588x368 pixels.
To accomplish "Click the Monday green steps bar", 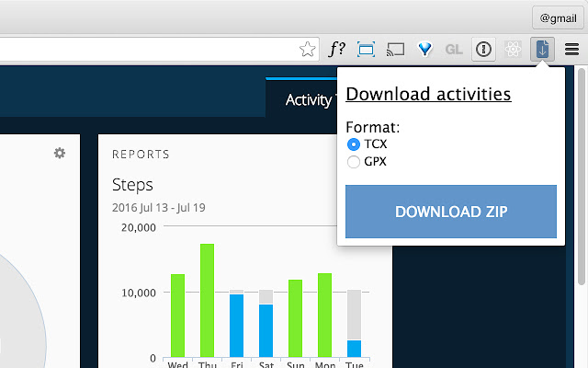I will coord(324,315).
